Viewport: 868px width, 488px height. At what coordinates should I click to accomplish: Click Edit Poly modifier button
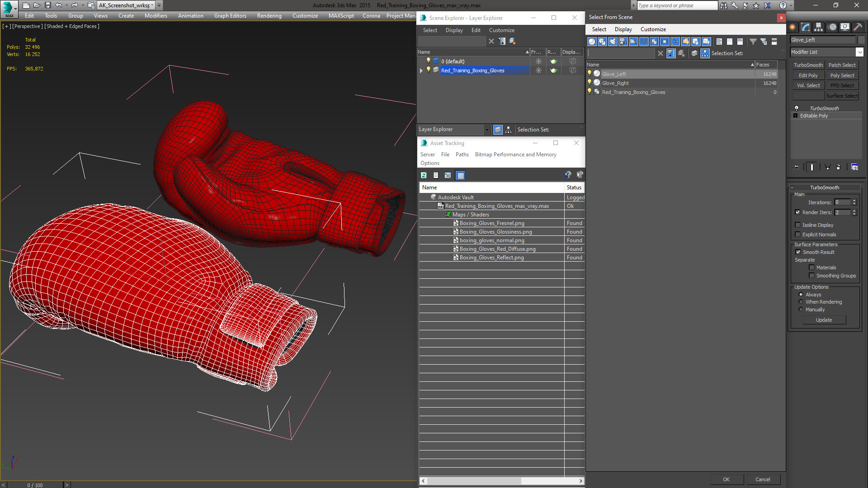pos(808,75)
